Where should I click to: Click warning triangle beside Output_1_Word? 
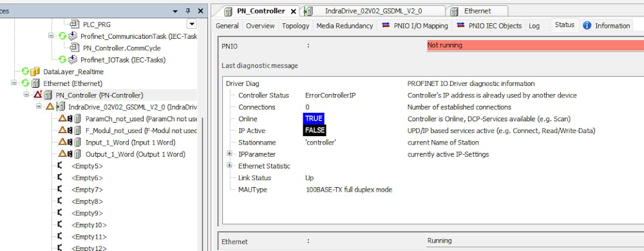[x=62, y=154]
